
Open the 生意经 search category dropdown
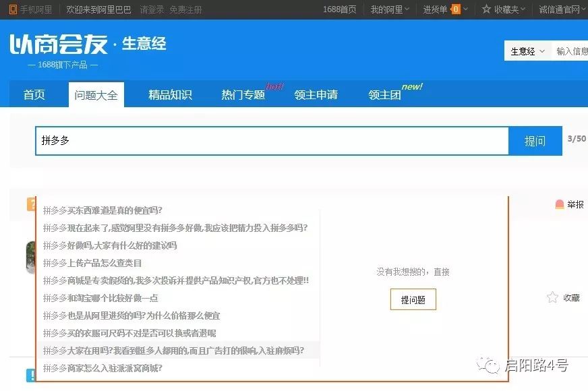click(x=527, y=51)
